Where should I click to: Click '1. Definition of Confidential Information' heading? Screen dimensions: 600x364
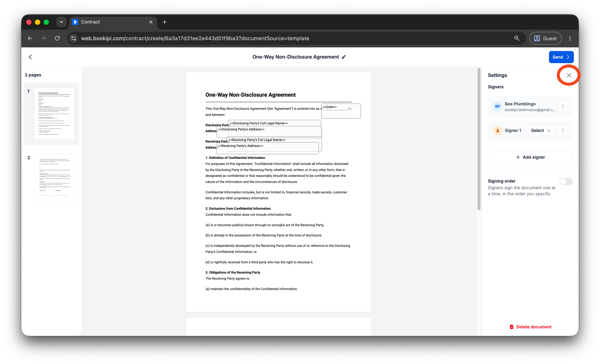[235, 158]
